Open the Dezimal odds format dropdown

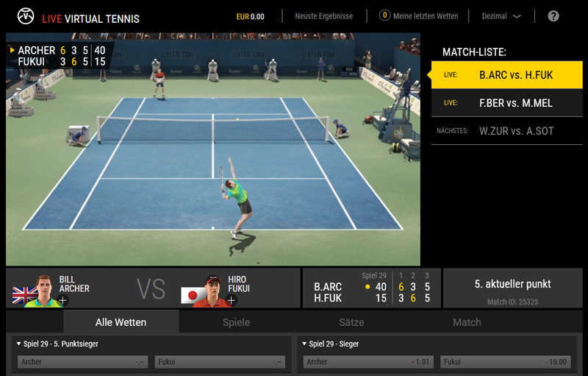501,16
